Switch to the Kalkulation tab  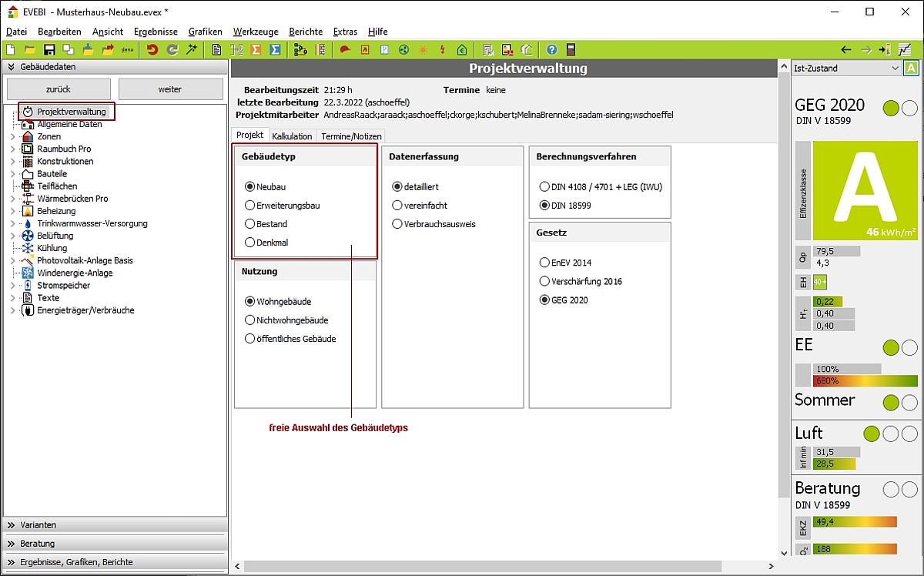pos(292,136)
